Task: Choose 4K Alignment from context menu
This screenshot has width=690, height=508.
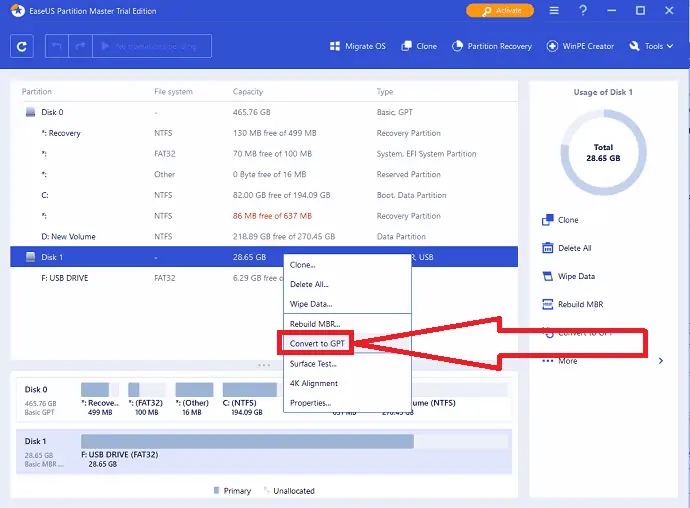Action: [x=347, y=383]
